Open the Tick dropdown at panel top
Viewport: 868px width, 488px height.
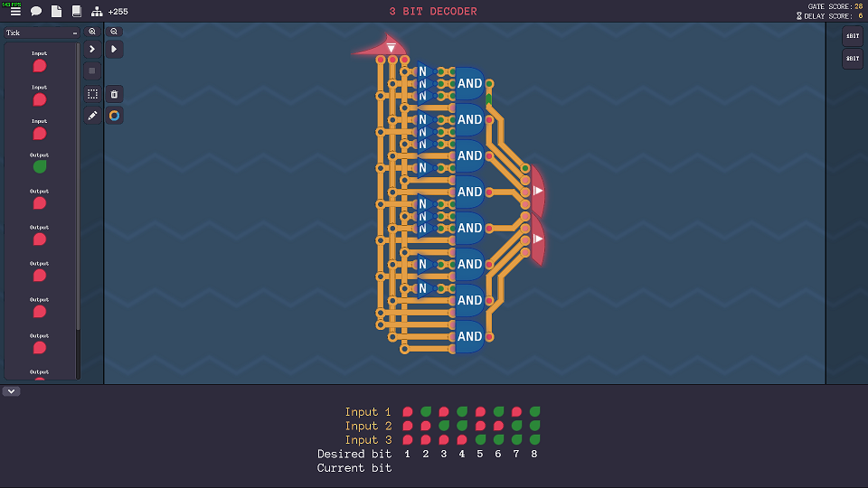42,33
